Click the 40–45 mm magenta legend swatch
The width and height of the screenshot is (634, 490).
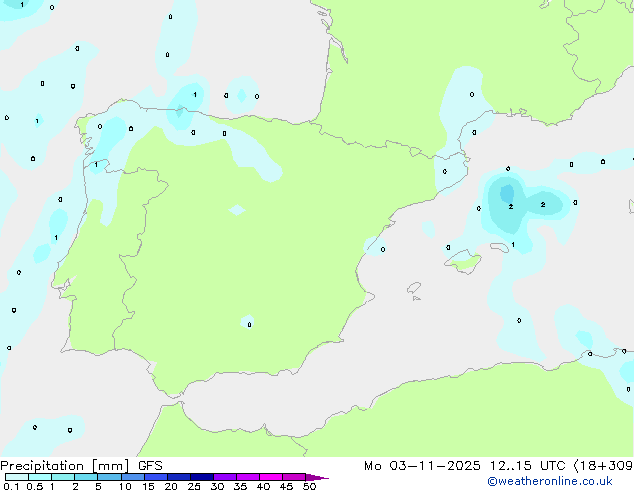[x=271, y=477]
